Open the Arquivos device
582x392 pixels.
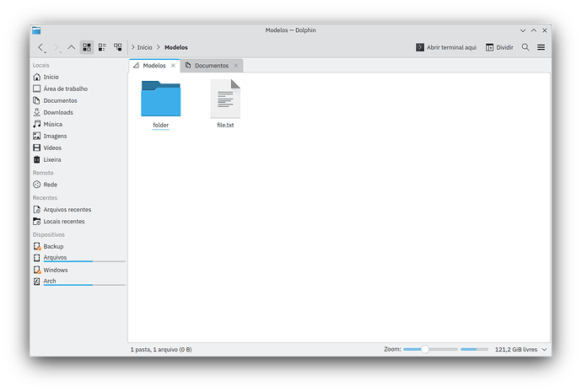[78, 258]
